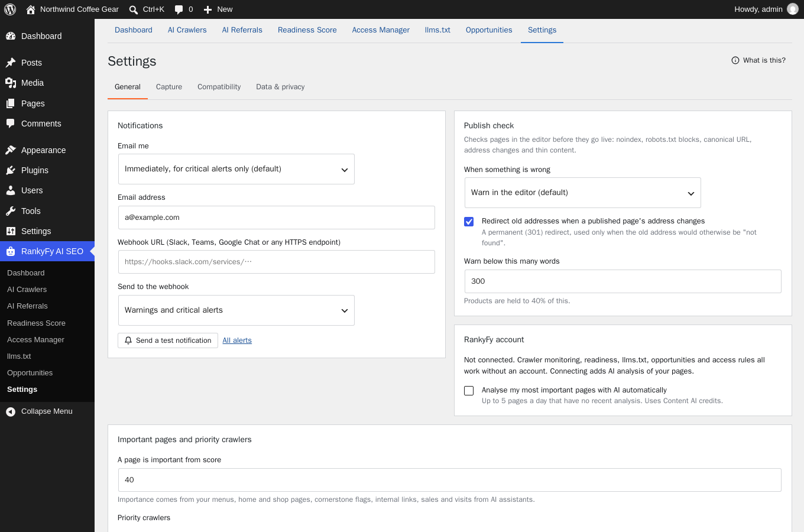Click the Media icon in sidebar
Viewport: 804px width, 532px height.
11,83
